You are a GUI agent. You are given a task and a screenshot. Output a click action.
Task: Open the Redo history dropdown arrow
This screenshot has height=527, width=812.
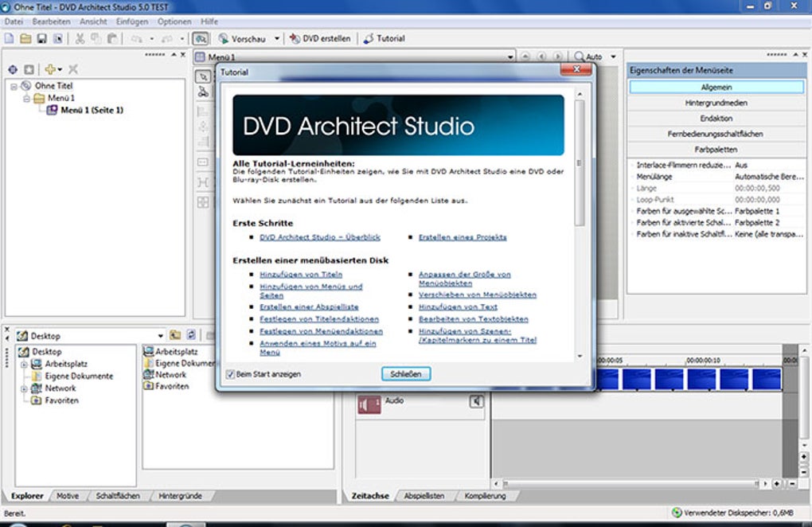[182, 39]
